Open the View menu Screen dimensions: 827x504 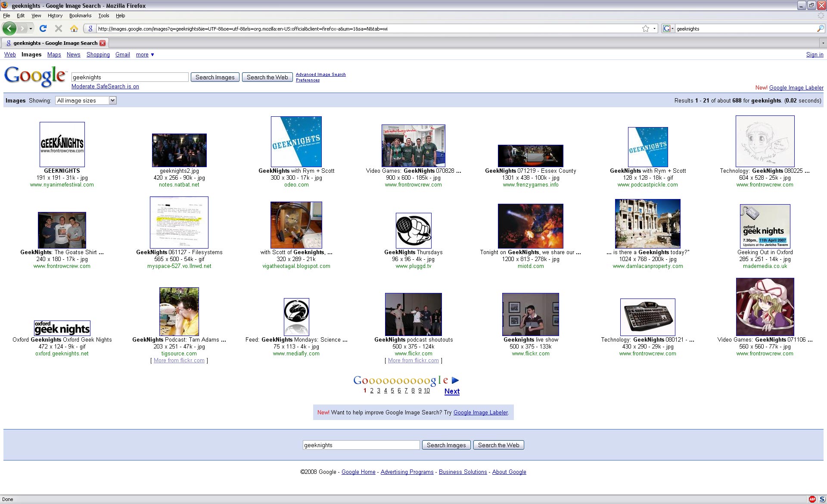coord(36,16)
